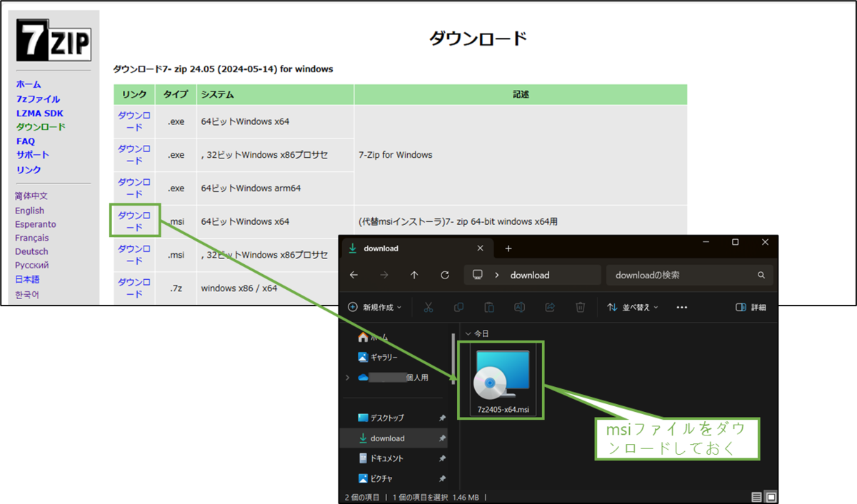
Task: Open LZMA SDK link
Action: (40, 113)
